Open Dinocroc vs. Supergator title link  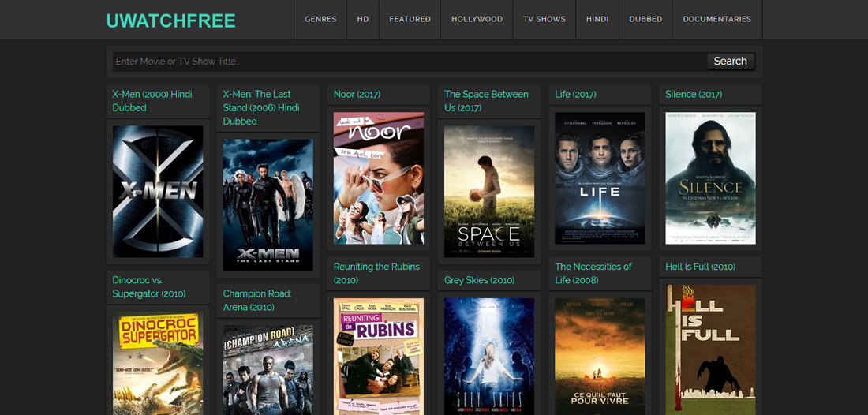149,286
